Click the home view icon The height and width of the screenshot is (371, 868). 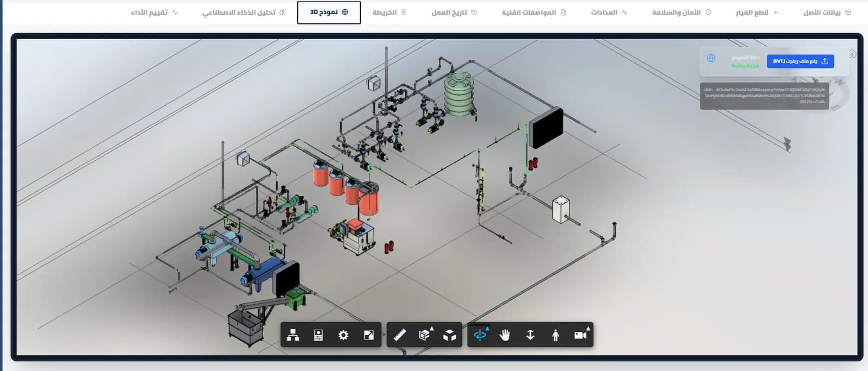pos(853,54)
